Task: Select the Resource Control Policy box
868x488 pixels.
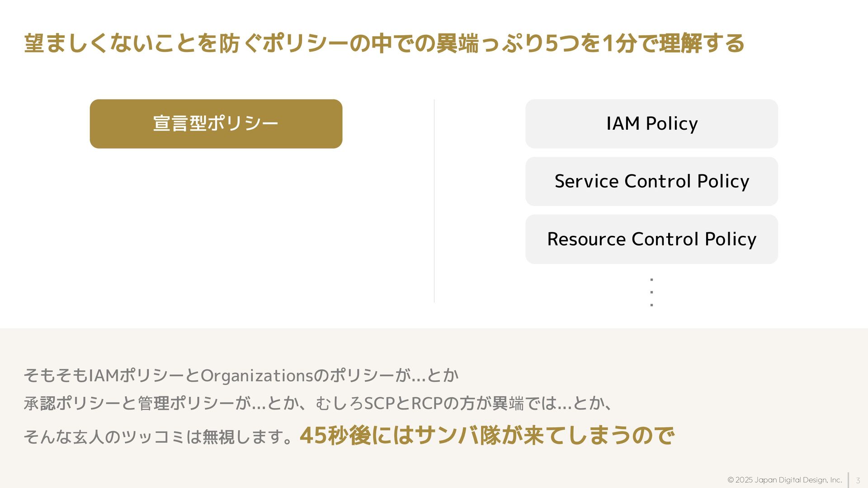Action: (x=651, y=239)
